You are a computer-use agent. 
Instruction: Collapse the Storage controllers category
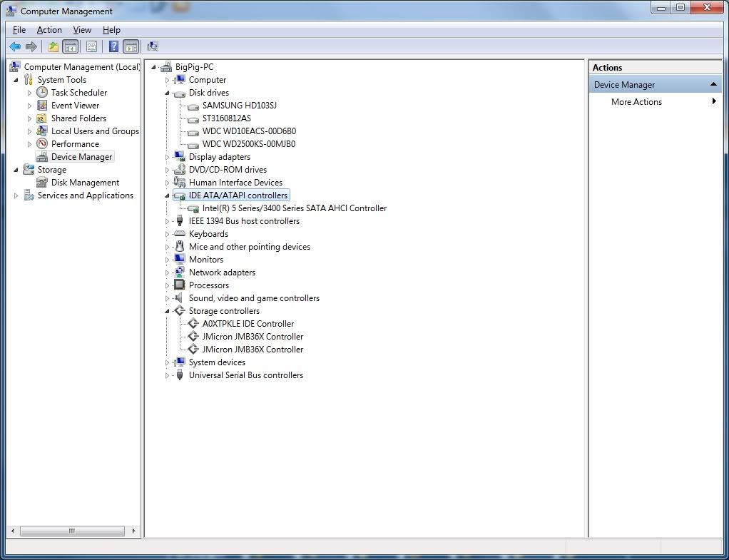(x=168, y=312)
